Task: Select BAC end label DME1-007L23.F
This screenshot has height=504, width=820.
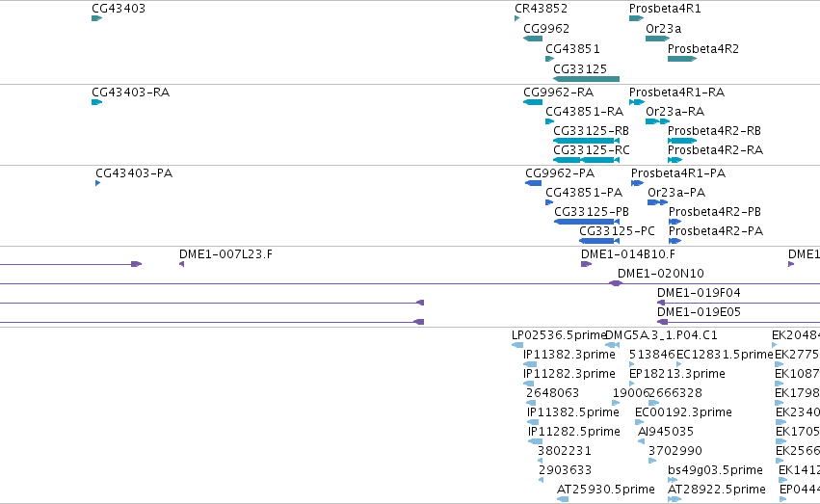Action: pyautogui.click(x=225, y=254)
